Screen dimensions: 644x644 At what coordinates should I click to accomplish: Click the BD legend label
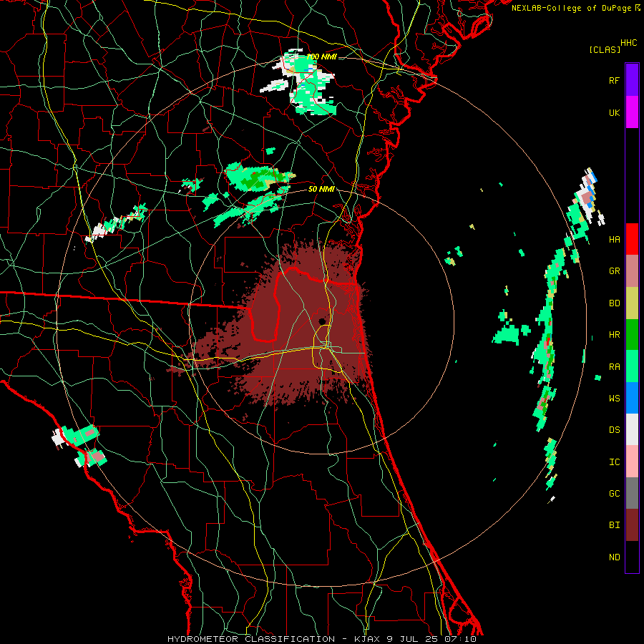tap(614, 303)
